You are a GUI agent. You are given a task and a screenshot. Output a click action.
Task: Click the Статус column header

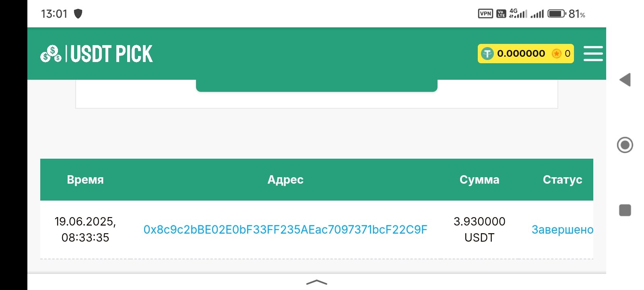(562, 180)
